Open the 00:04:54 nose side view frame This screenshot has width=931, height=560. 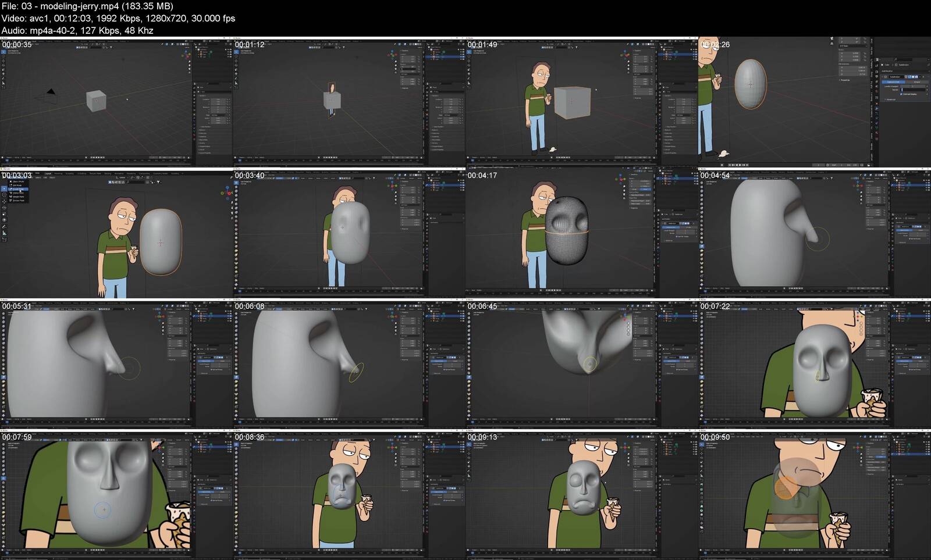[815, 234]
